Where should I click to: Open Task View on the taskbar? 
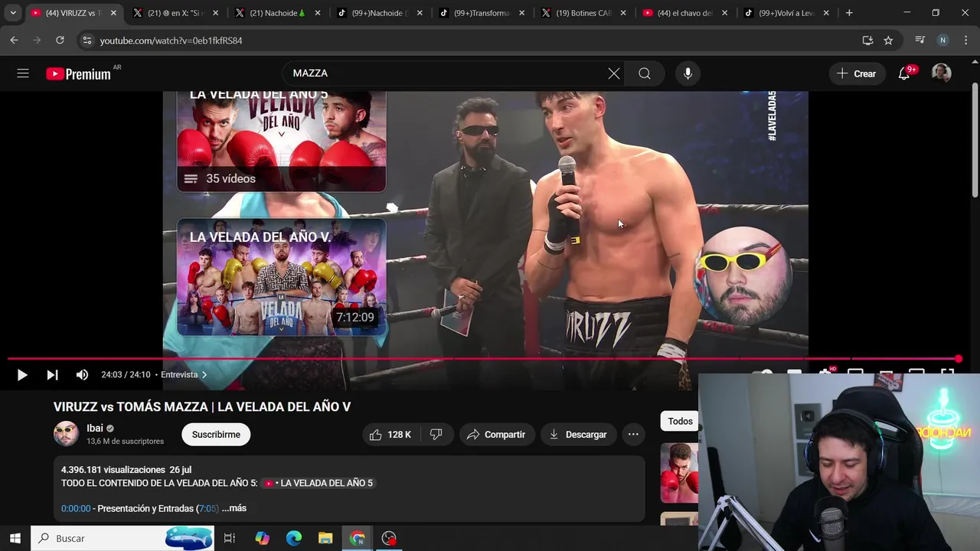(x=230, y=538)
